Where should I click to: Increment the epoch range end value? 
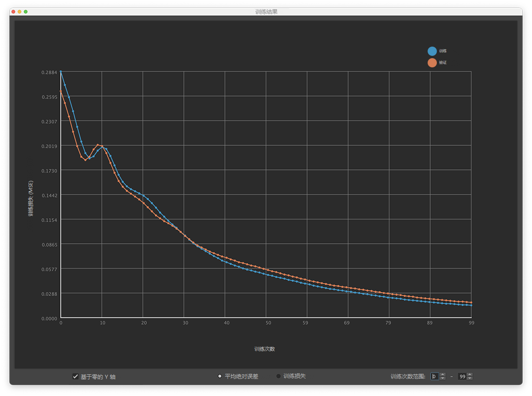click(470, 374)
